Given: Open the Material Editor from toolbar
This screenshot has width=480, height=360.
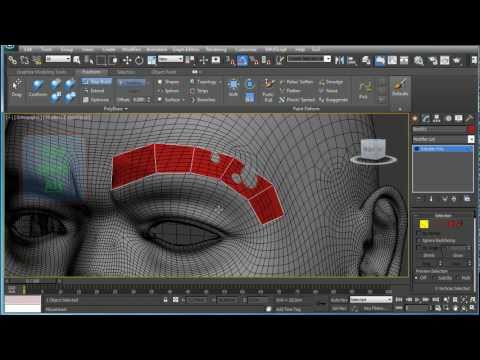Looking at the screenshot, I should coord(419,60).
